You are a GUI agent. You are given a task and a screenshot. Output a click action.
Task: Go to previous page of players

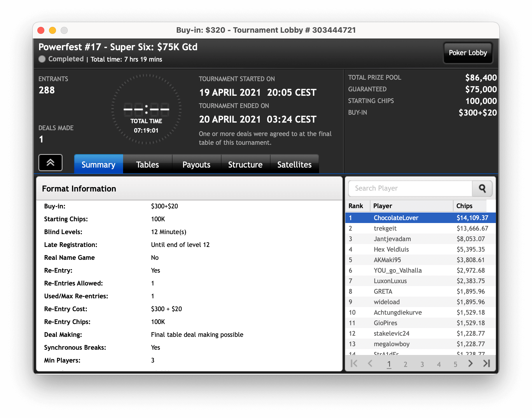[x=370, y=363]
